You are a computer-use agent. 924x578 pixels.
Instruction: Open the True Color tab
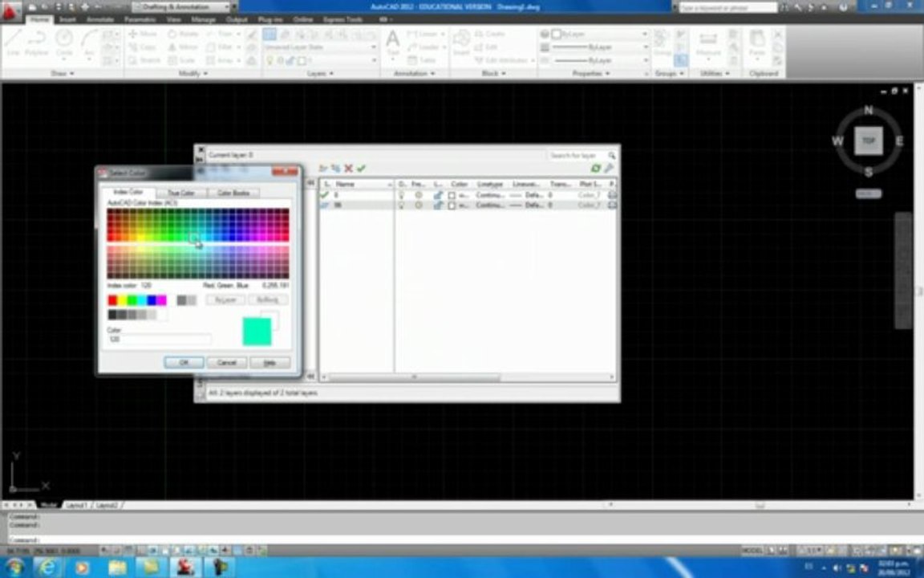click(181, 193)
